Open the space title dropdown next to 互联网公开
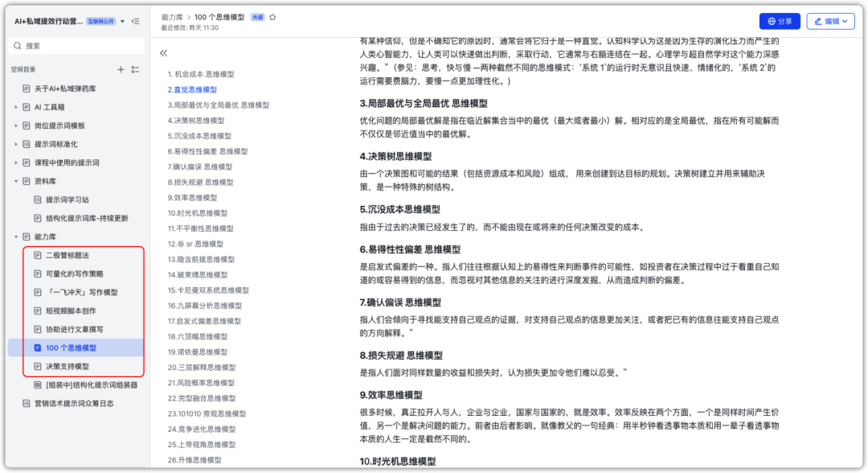Image resolution: width=868 pixels, height=473 pixels. [122, 22]
